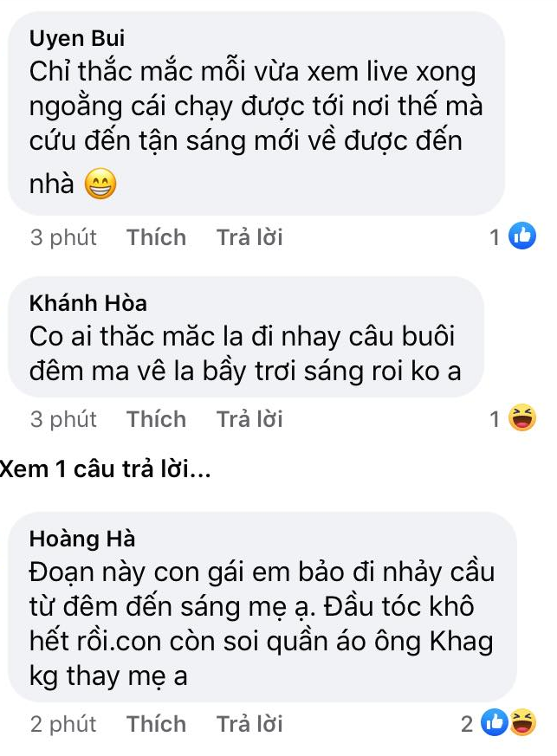Screen dimensions: 557x756
Task: Like Khánh Hòa's comment with Thích
Action: (156, 419)
